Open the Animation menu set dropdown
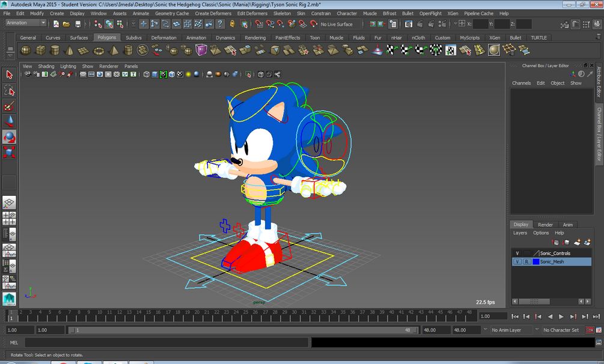 point(26,23)
